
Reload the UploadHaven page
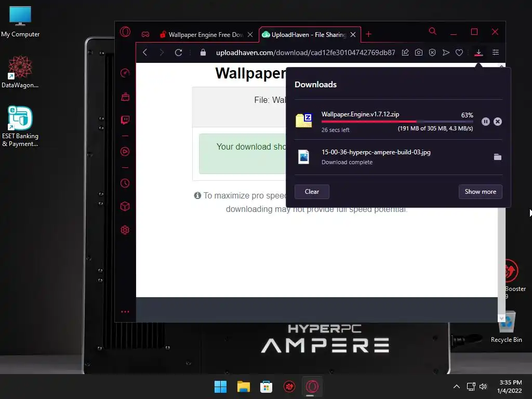point(179,52)
